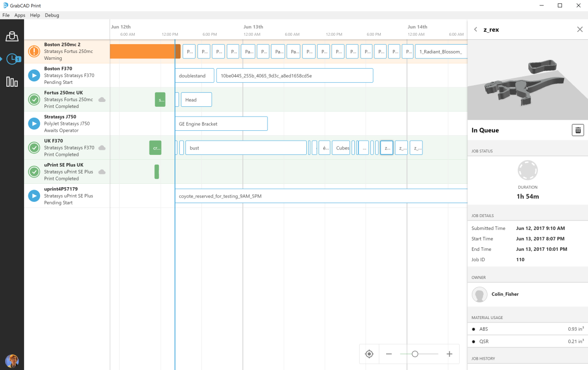588x370 pixels.
Task: Adjust the timeline zoom slider handle
Action: pos(415,354)
